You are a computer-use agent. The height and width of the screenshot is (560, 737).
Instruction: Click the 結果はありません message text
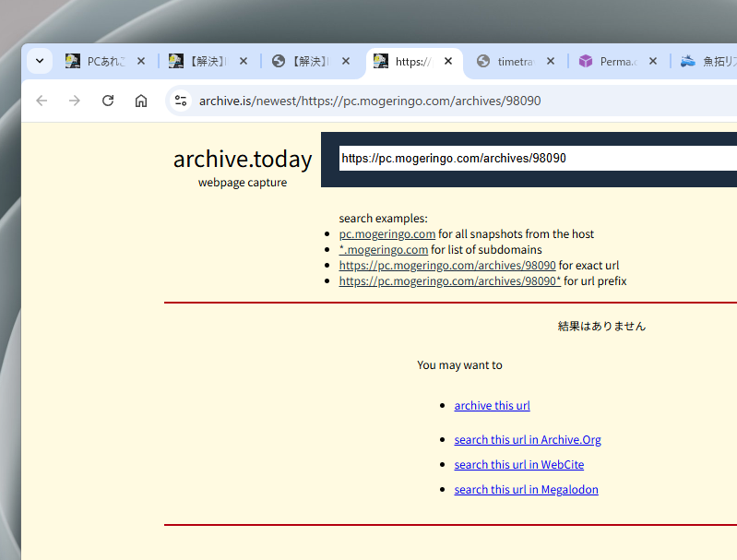click(601, 326)
